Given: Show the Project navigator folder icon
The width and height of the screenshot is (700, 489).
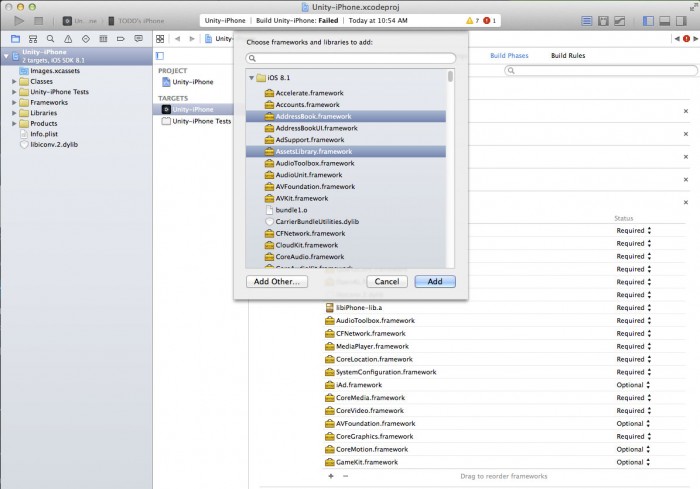Looking at the screenshot, I should point(14,38).
